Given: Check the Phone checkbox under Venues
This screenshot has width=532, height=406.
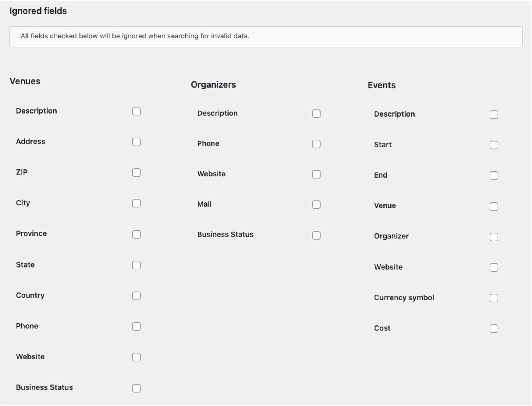Looking at the screenshot, I should 137,327.
